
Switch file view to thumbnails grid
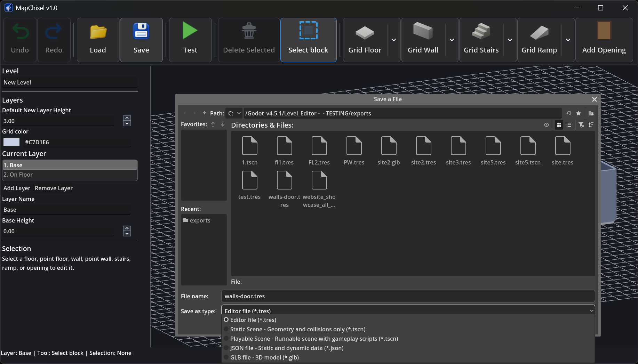click(559, 125)
